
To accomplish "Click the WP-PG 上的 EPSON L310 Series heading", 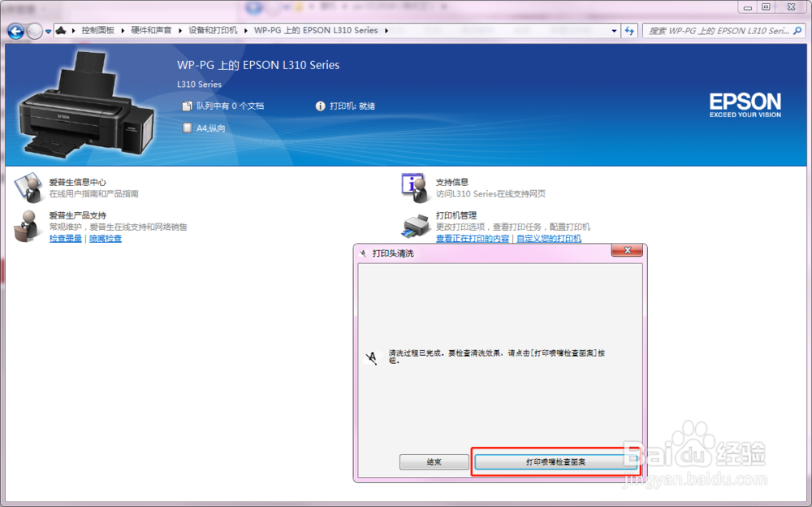I will 258,65.
